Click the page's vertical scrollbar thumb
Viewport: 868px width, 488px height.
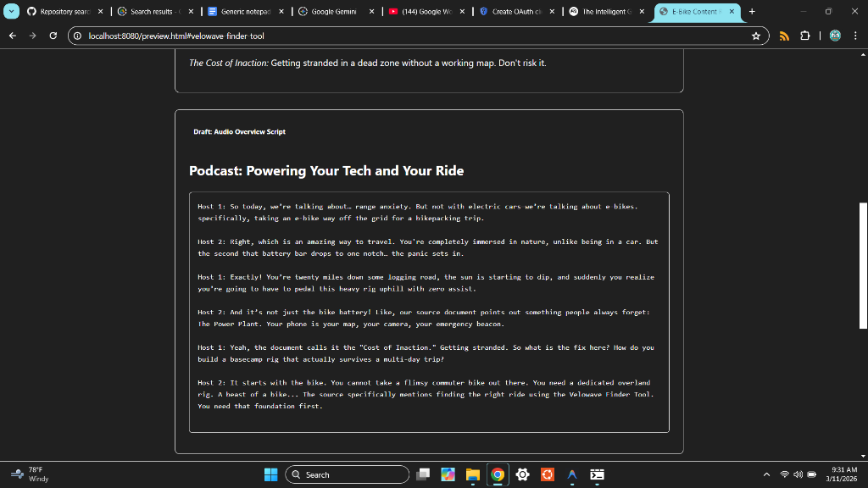point(863,265)
